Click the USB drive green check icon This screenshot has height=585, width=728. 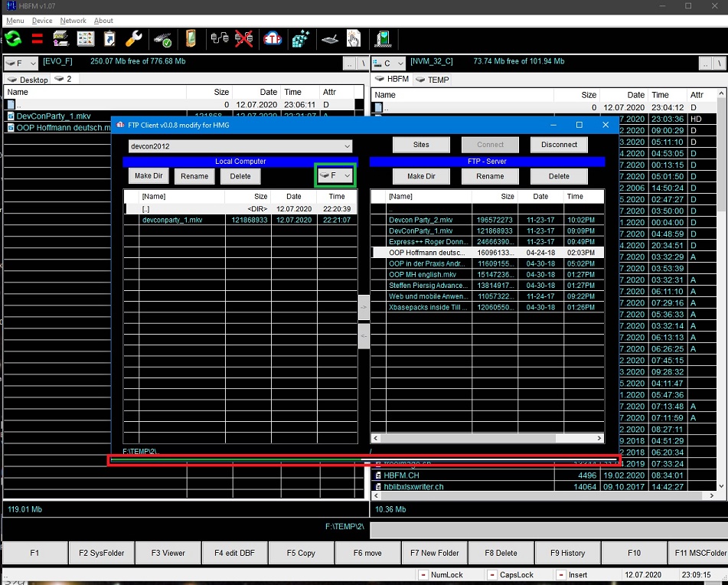click(x=162, y=39)
